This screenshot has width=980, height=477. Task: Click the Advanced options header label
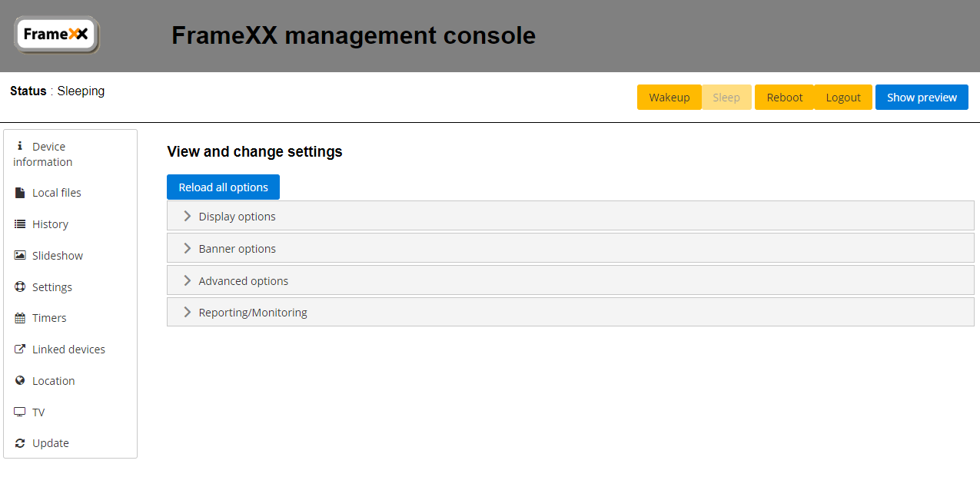243,281
